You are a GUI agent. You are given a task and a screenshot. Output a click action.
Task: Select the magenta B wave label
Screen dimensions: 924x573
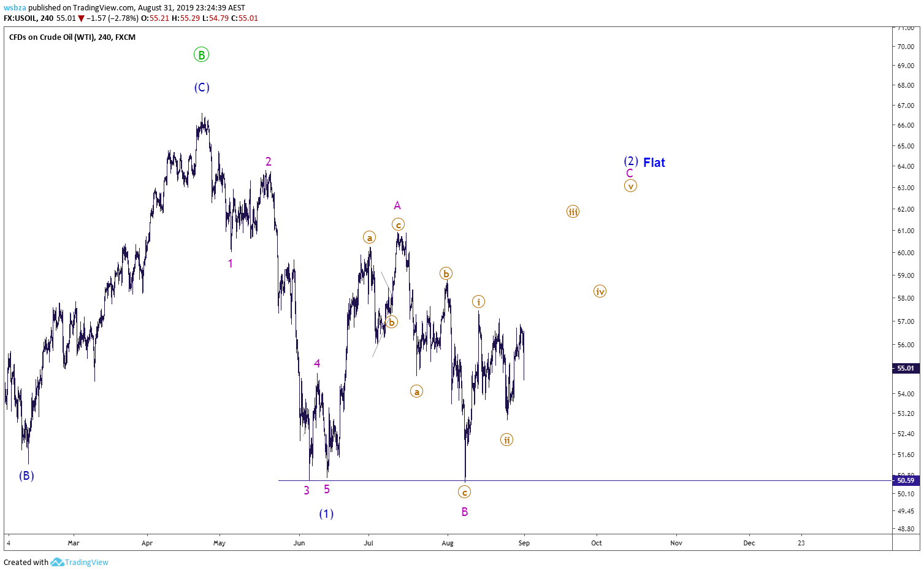(465, 512)
